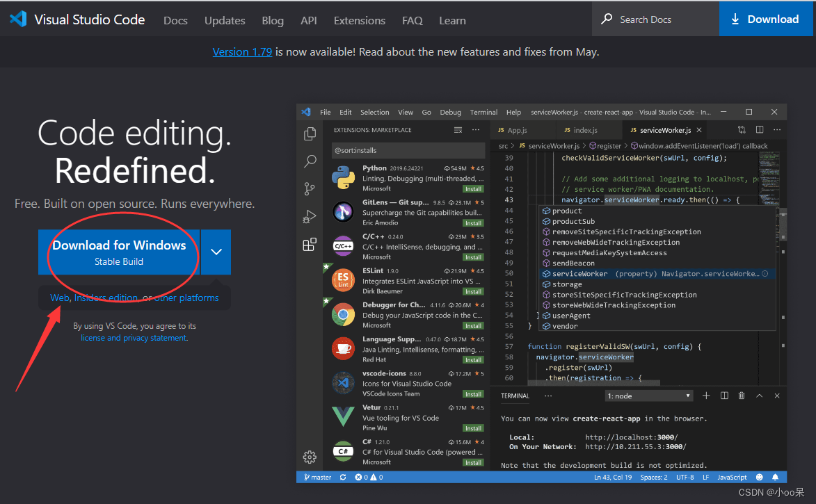
Task: Click the C/C++ extension icon
Action: pos(344,246)
